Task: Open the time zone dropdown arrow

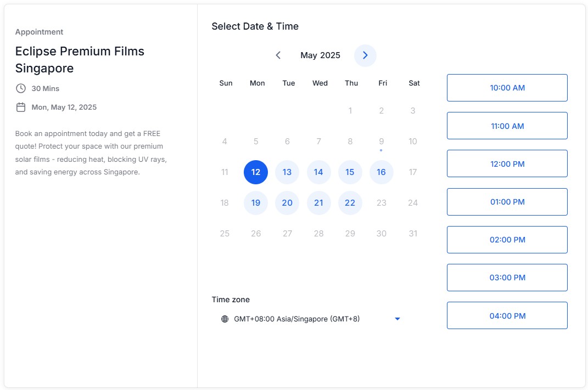Action: coord(397,319)
